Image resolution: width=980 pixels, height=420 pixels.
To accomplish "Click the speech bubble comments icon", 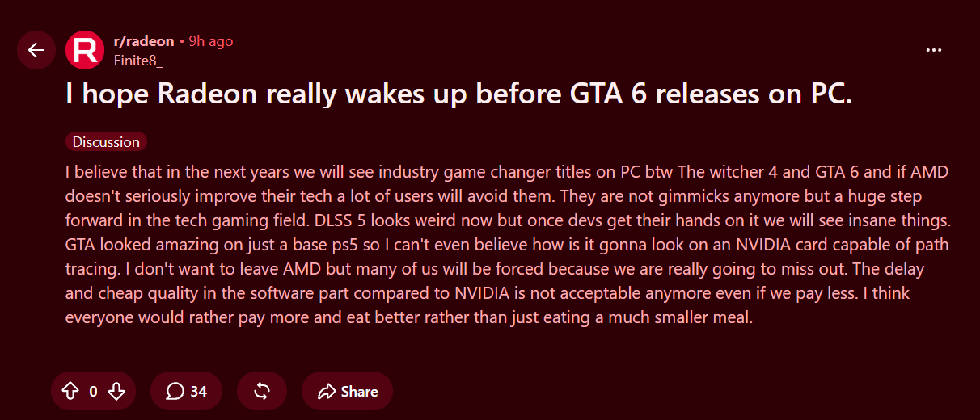I will click(175, 392).
